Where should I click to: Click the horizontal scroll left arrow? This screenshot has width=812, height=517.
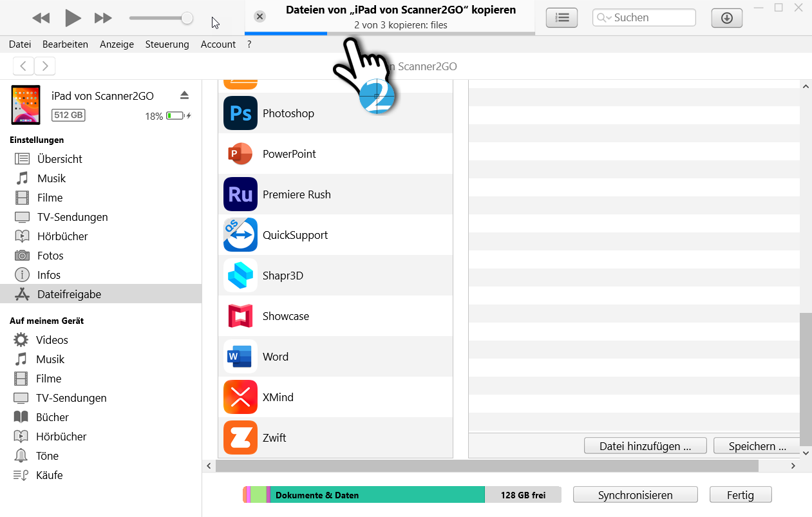point(208,465)
